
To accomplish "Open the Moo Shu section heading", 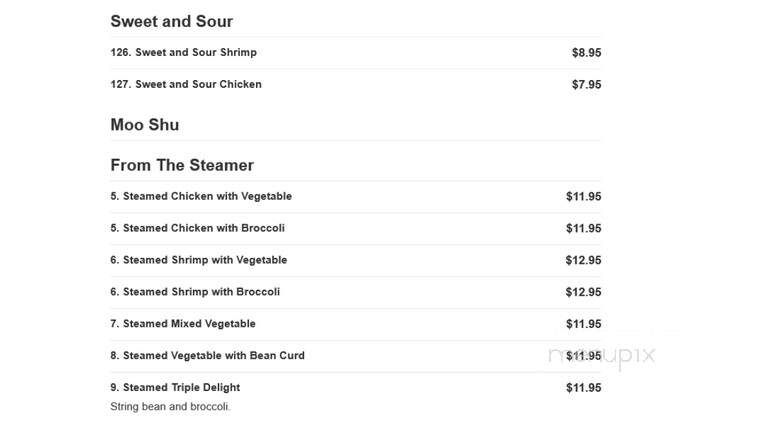I will (x=144, y=125).
